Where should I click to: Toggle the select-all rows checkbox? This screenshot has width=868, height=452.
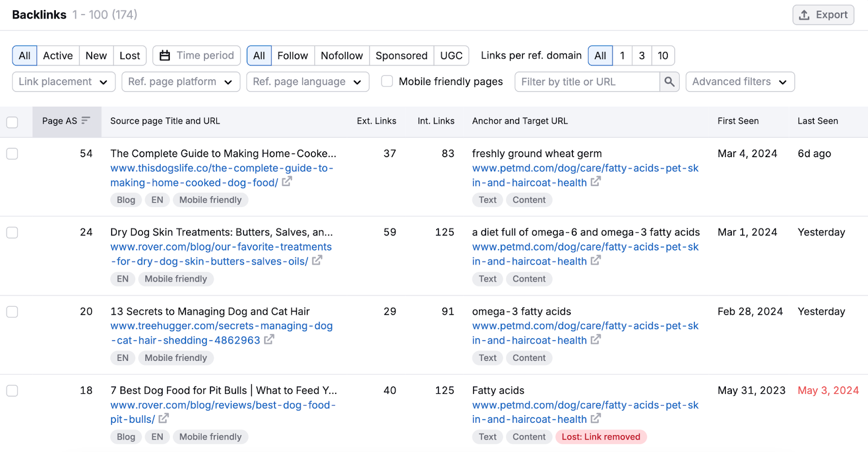[12, 122]
